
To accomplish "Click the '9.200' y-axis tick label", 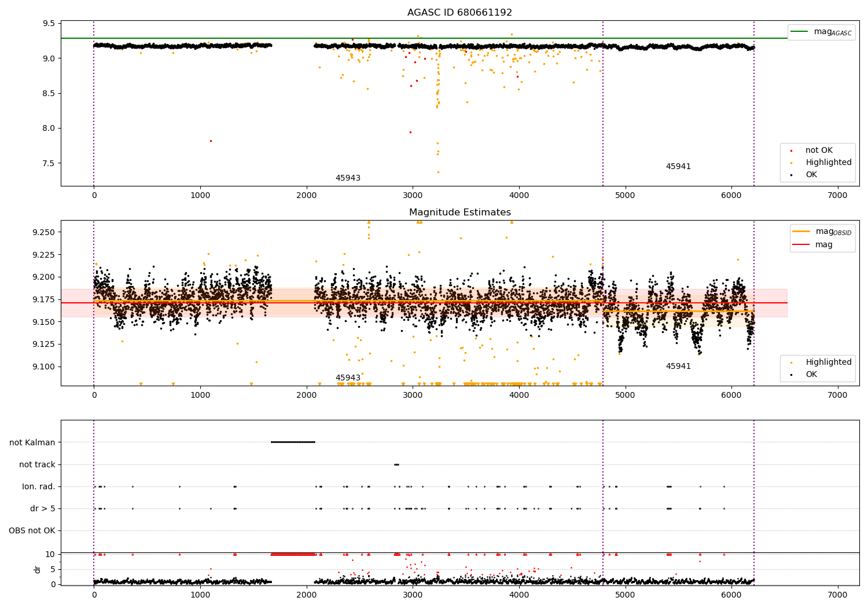I will [x=45, y=277].
